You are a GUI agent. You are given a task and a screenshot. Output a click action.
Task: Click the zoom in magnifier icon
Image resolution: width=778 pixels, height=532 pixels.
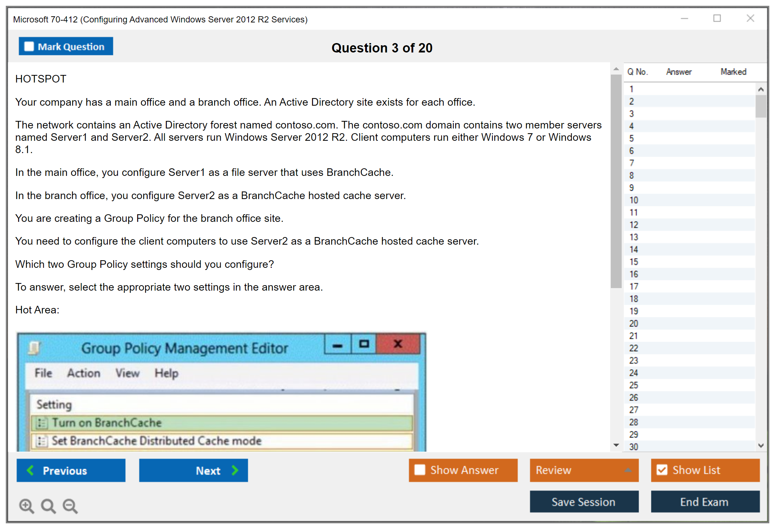[x=26, y=506]
